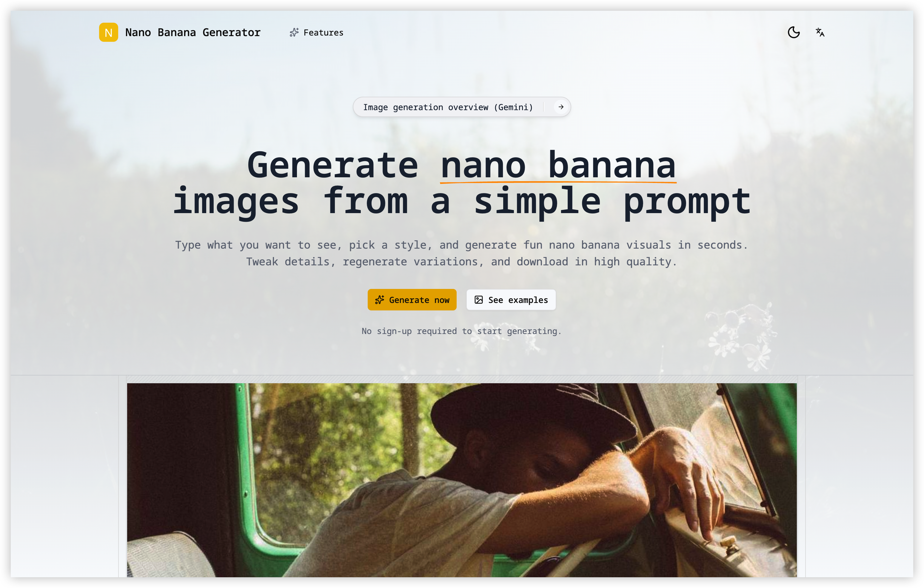Screen dimensions: 924x588
Task: Click the Type what you want description paragraph
Action: point(462,253)
